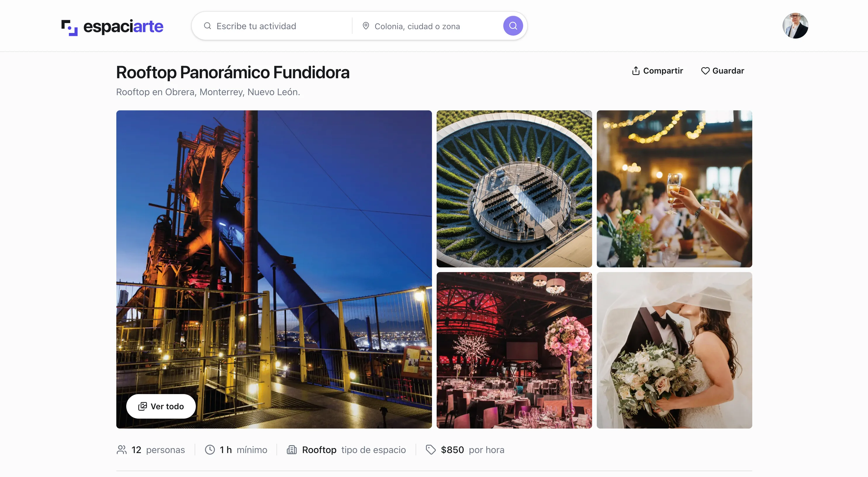868x477 pixels.
Task: Click the purple search button
Action: tap(513, 26)
